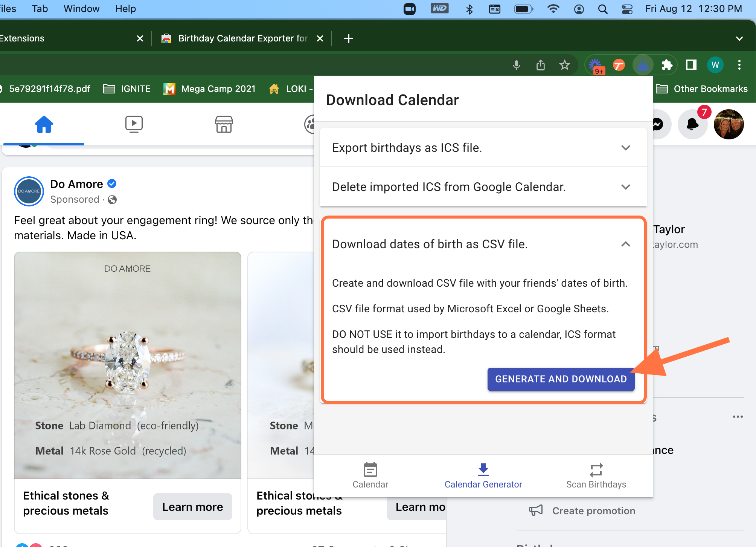This screenshot has height=547, width=756.
Task: Click Create promotion link
Action: click(x=593, y=511)
